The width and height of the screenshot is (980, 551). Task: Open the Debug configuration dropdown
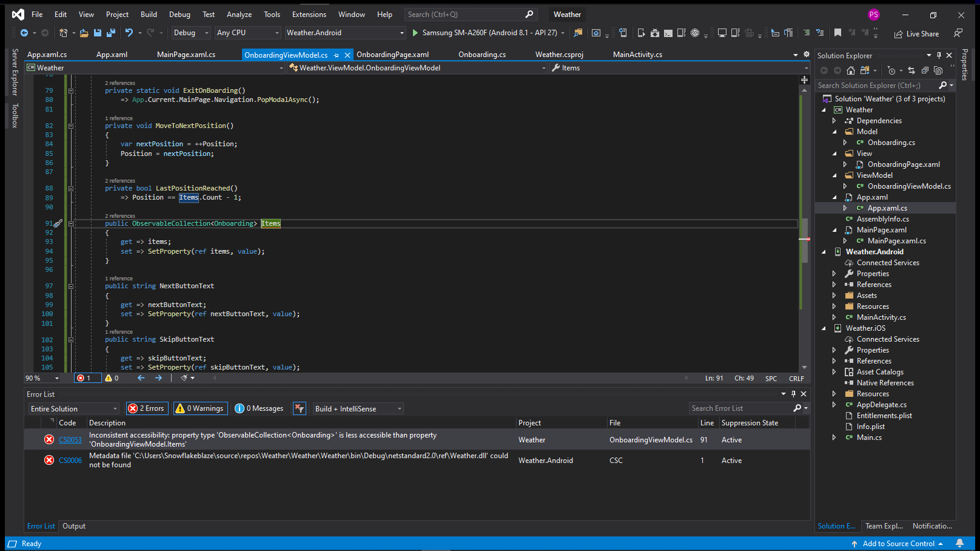(190, 33)
